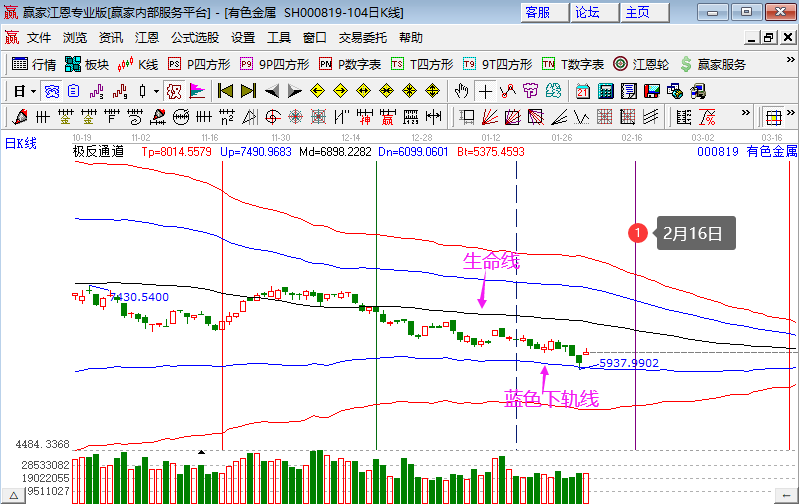This screenshot has width=799, height=504.
Task: Click the triangle button at bottom-left corner
Action: pos(13,495)
